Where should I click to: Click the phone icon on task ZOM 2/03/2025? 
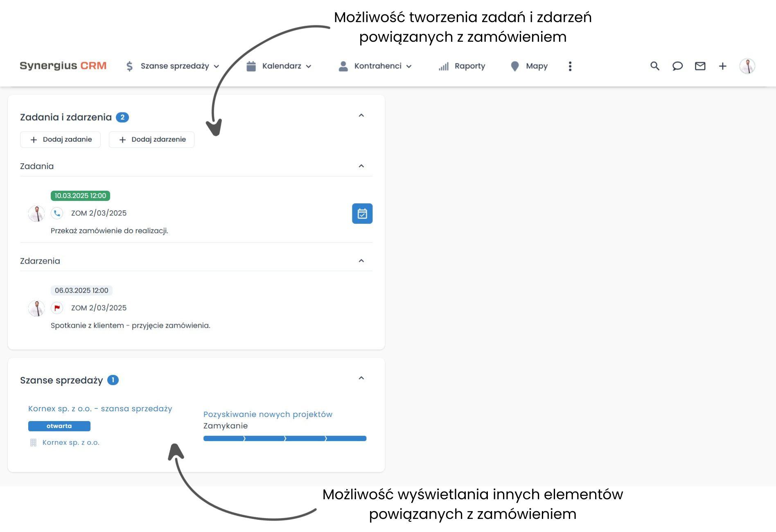pyautogui.click(x=56, y=213)
